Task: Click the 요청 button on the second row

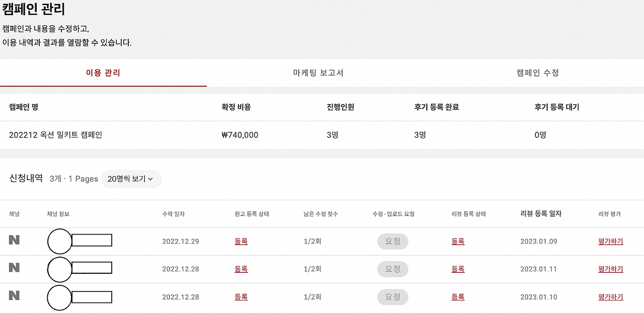Action: click(x=392, y=269)
